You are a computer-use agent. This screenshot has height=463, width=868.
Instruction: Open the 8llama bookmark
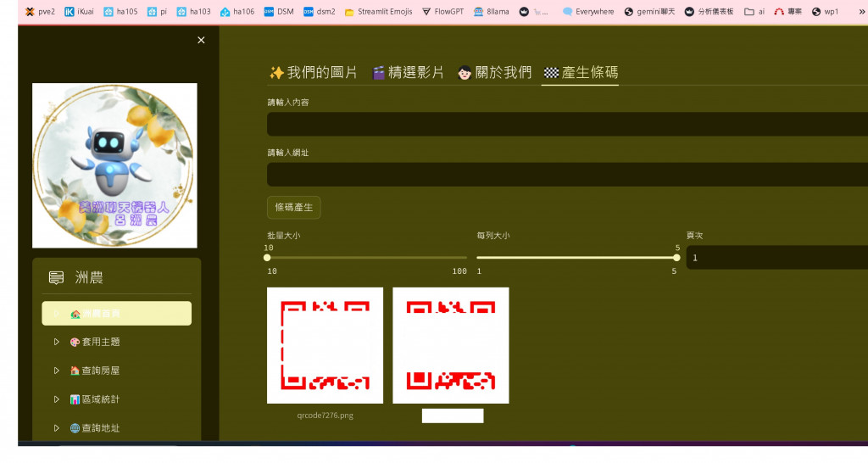(492, 12)
